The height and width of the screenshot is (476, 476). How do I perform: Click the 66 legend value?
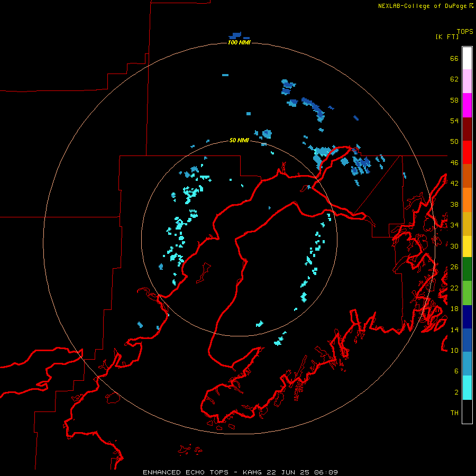454,59
